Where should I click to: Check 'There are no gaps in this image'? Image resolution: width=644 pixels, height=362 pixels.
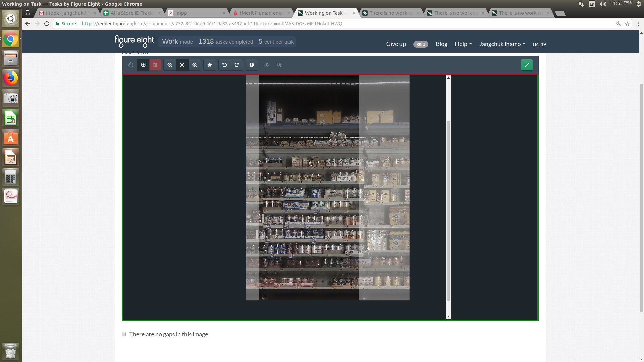[124, 334]
